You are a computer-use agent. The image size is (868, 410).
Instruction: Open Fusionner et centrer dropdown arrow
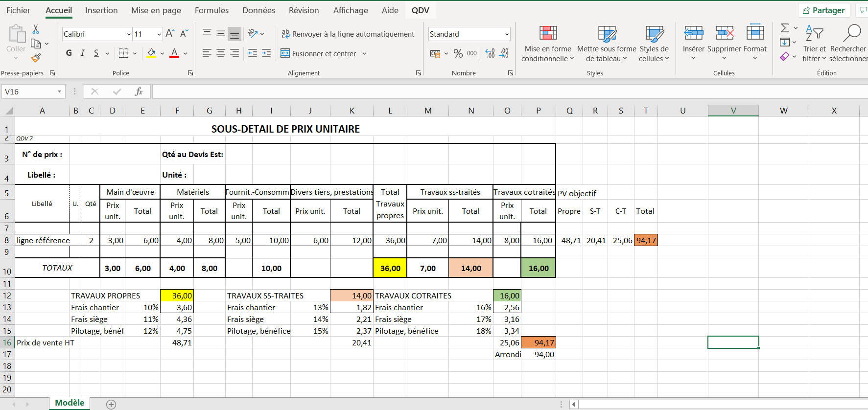(x=364, y=53)
